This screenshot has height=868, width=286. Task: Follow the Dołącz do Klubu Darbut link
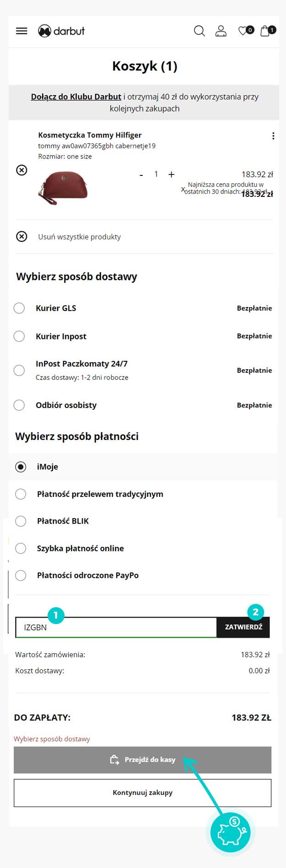pyautogui.click(x=76, y=97)
